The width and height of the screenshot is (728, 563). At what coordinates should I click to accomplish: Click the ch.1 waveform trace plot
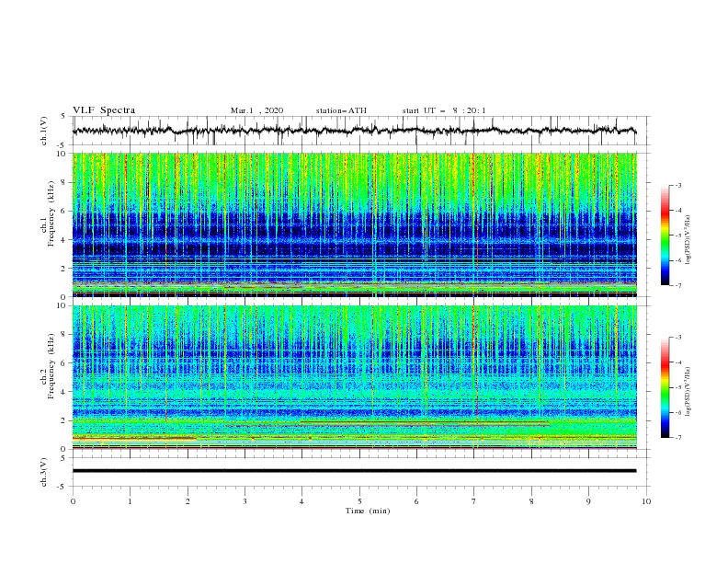pos(354,131)
